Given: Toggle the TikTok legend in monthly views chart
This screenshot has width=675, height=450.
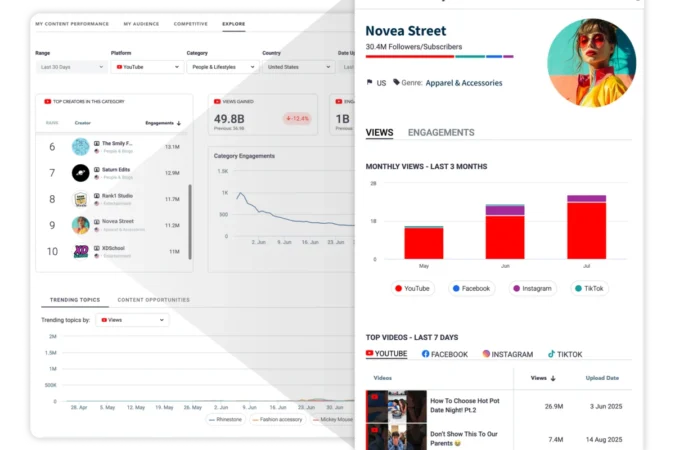Looking at the screenshot, I should (x=589, y=289).
